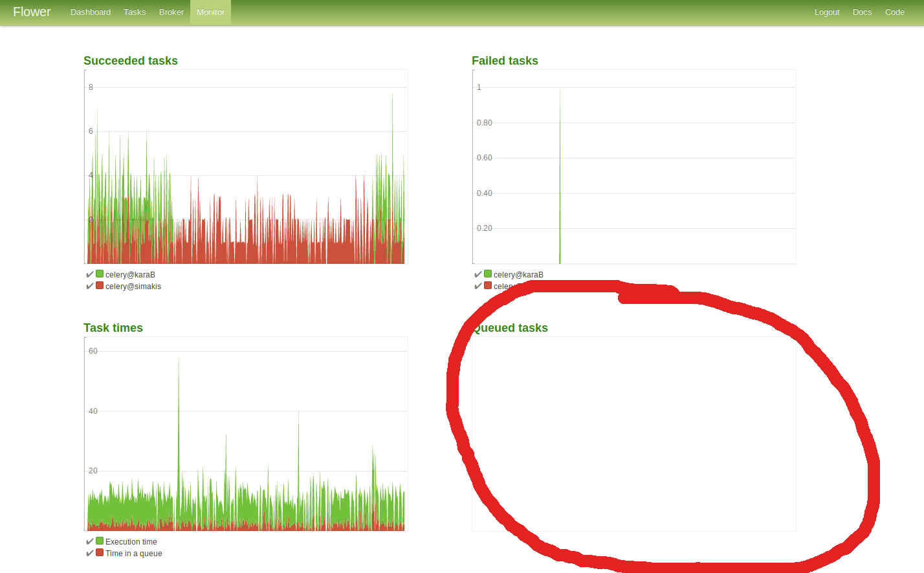Viewport: 924px width, 573px height.
Task: Click the 0.80 axis label in Failed tasks
Action: 485,123
